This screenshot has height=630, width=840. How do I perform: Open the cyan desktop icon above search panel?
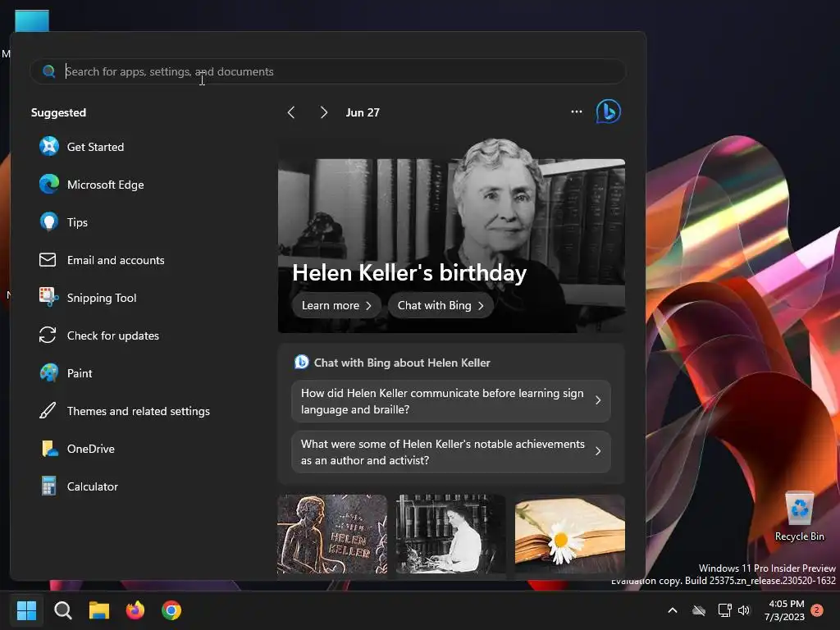click(x=32, y=21)
